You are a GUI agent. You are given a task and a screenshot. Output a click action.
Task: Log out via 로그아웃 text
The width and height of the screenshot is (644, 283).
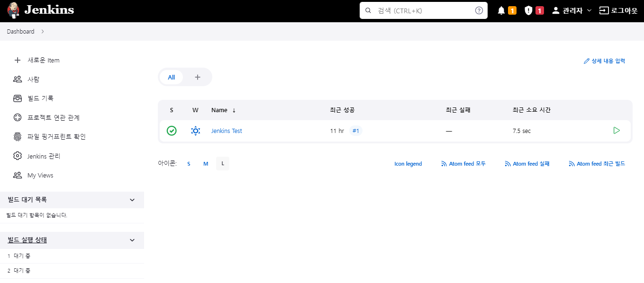coord(624,10)
